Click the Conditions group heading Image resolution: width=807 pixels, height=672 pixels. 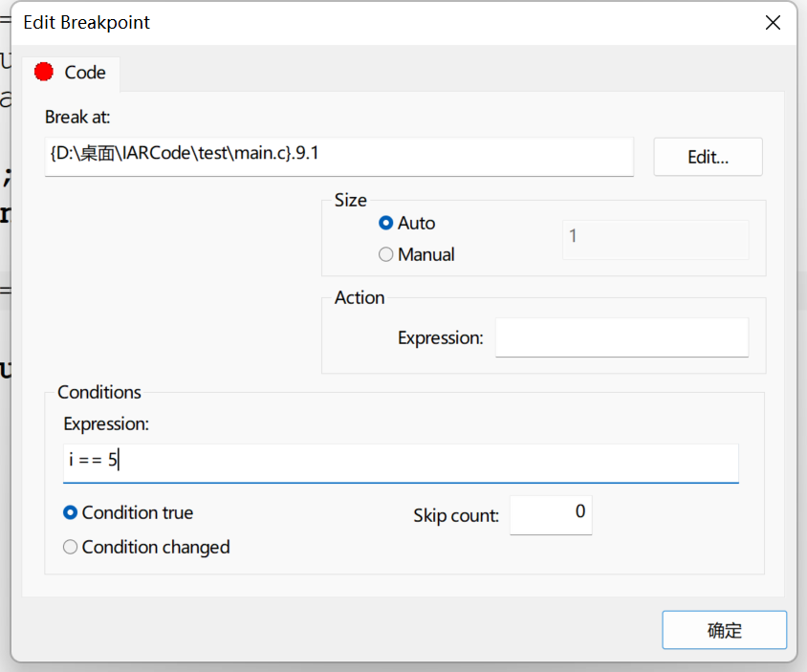(98, 392)
